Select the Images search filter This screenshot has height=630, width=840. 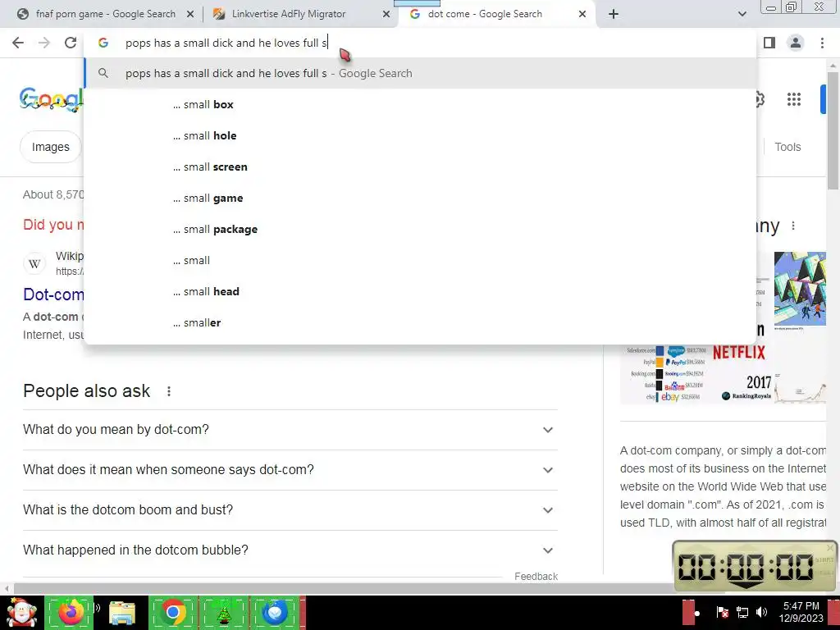coord(50,147)
